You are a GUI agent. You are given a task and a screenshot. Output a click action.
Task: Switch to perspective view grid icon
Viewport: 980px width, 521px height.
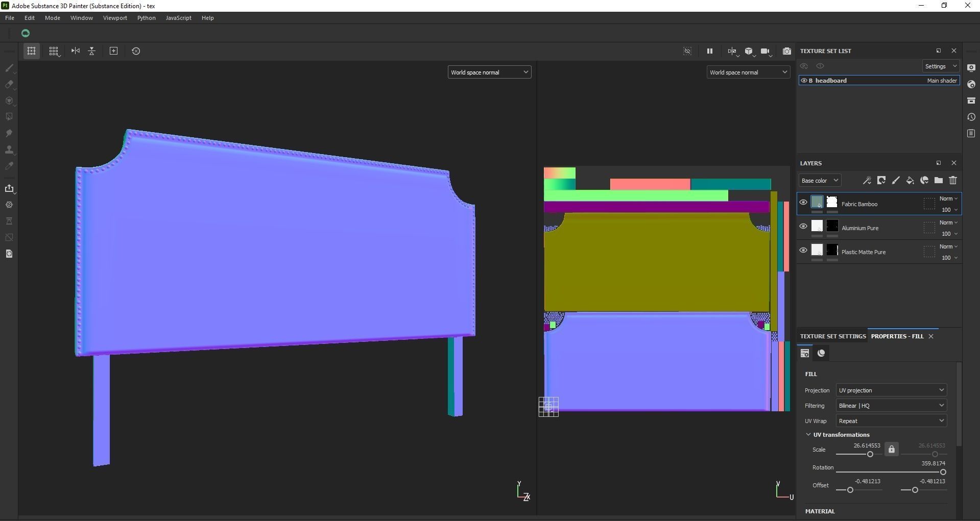[x=31, y=51]
